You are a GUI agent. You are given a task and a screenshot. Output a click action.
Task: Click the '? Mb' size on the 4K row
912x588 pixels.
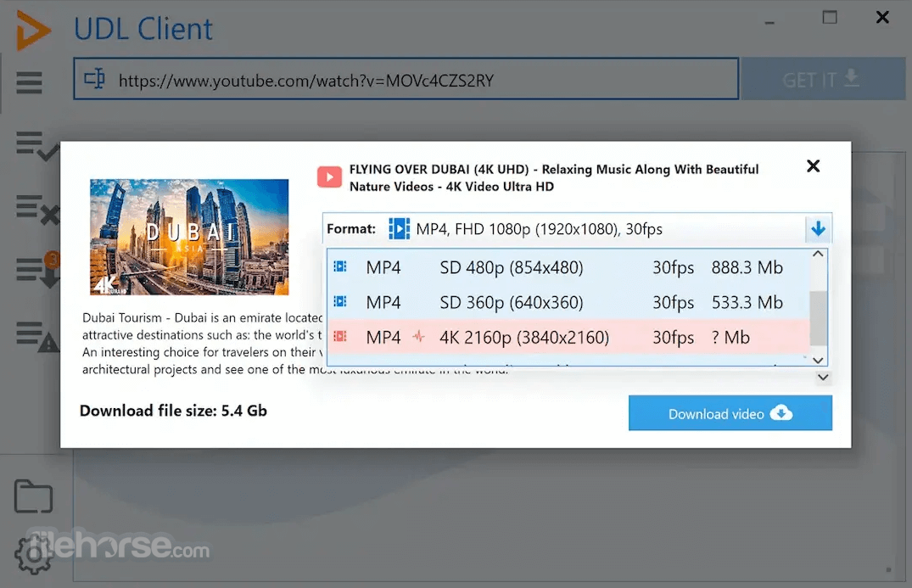click(730, 338)
